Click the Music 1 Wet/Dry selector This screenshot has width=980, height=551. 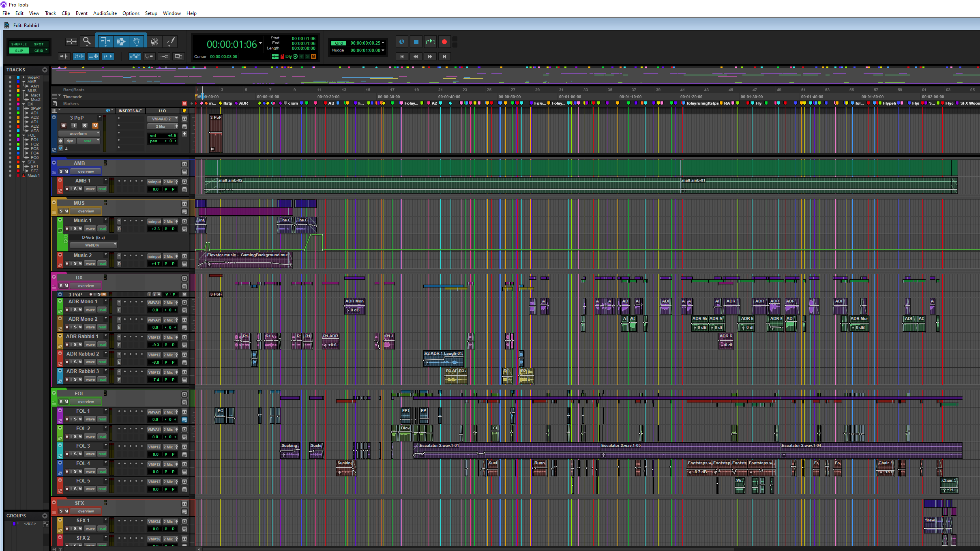(x=93, y=245)
